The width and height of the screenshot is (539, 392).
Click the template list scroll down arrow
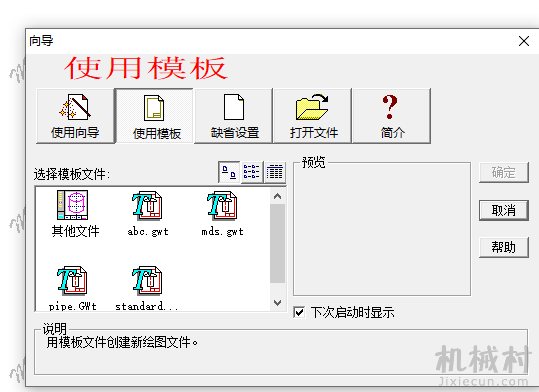(277, 303)
